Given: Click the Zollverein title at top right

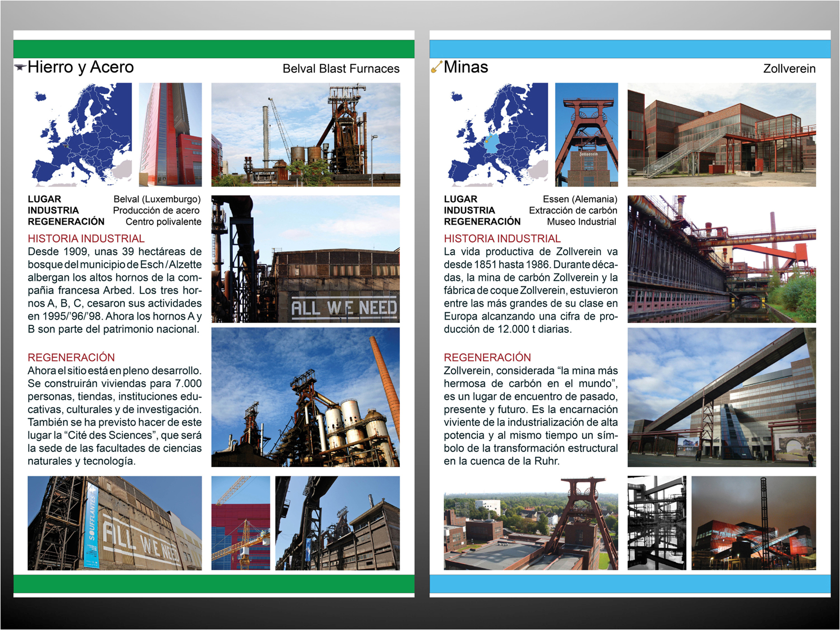Looking at the screenshot, I should (x=789, y=69).
